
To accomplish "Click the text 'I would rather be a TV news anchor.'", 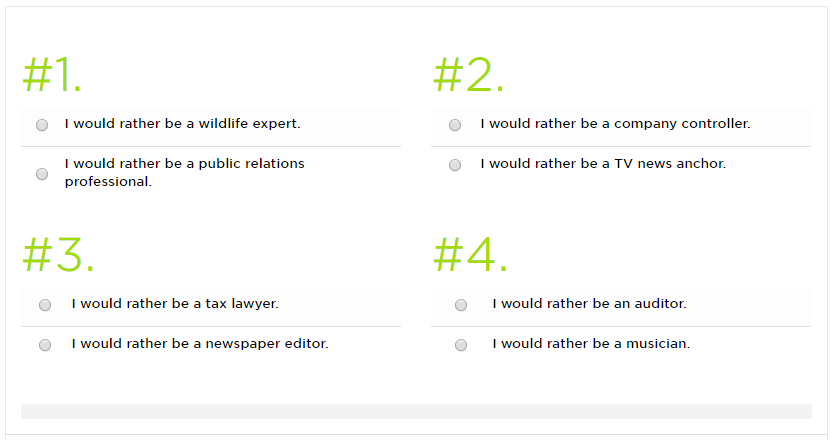I will [x=603, y=164].
